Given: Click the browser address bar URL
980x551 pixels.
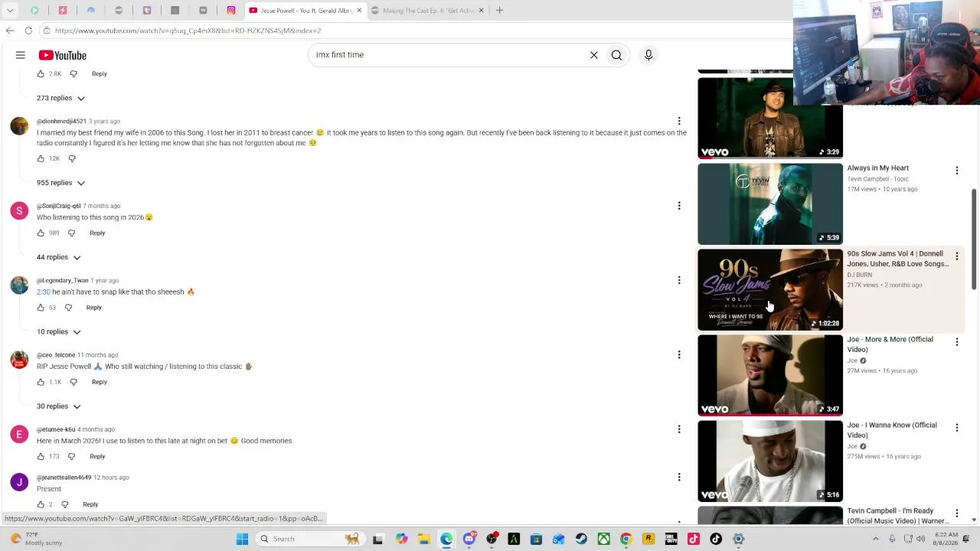Looking at the screenshot, I should tap(188, 31).
